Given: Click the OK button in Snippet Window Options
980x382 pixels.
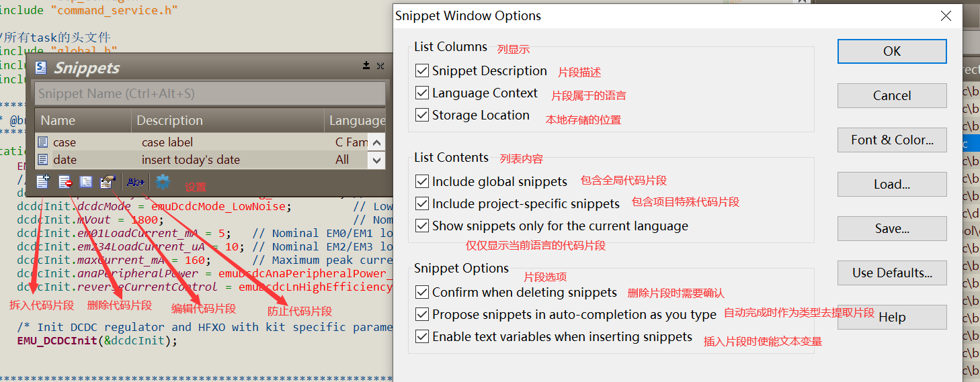Looking at the screenshot, I should click(x=892, y=51).
